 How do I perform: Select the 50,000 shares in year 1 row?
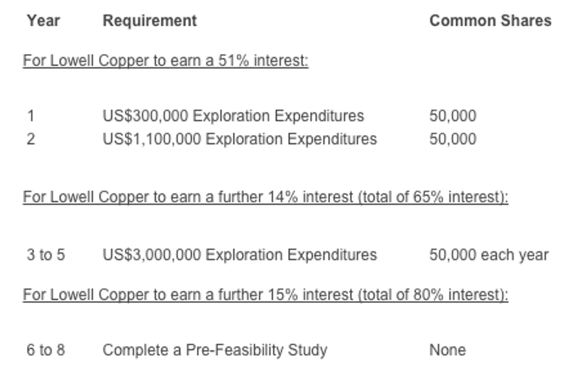[x=452, y=116]
